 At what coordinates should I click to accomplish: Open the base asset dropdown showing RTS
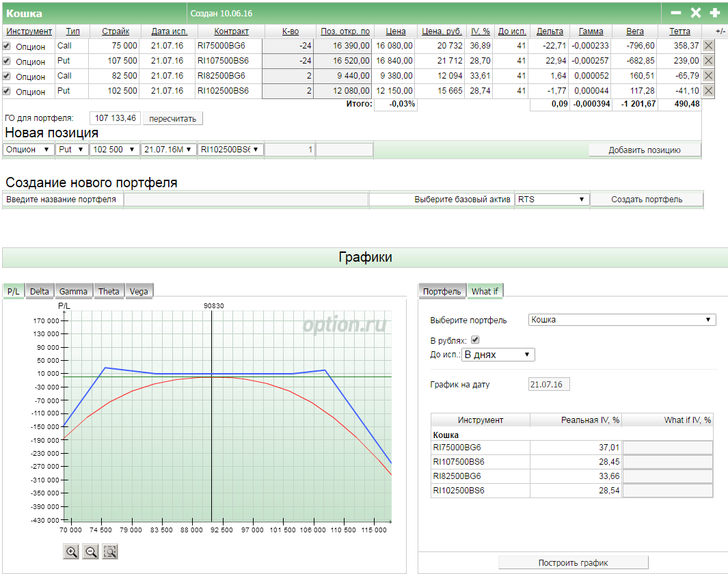click(552, 199)
